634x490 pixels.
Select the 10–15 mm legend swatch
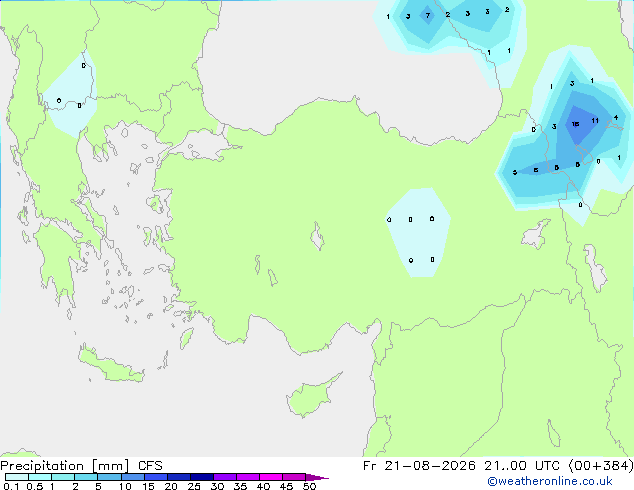132,477
